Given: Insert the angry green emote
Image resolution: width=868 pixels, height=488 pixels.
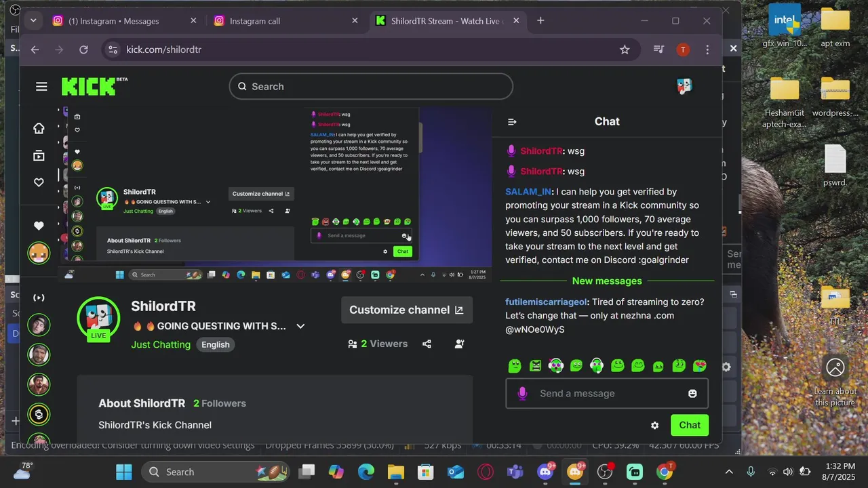Looking at the screenshot, I should (536, 366).
